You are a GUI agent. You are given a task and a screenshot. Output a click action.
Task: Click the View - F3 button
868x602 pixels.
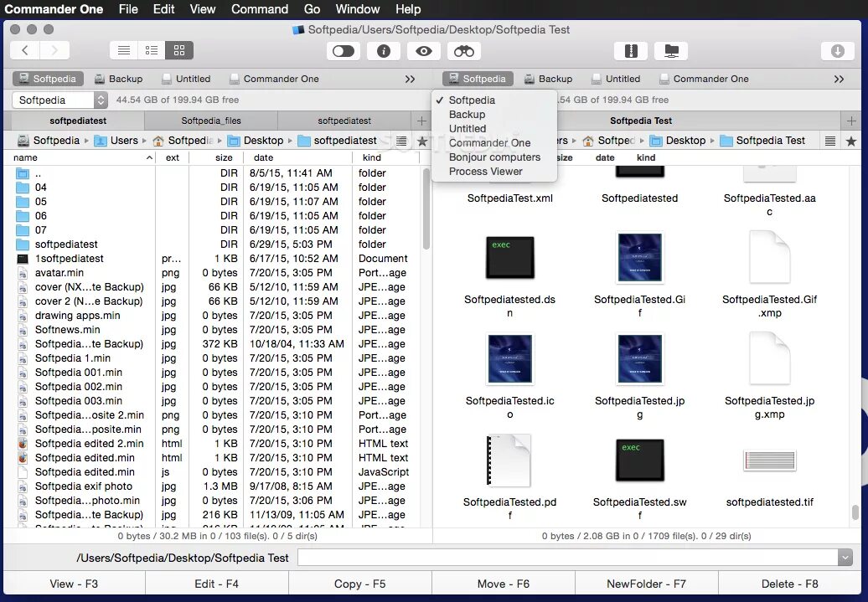coord(74,584)
